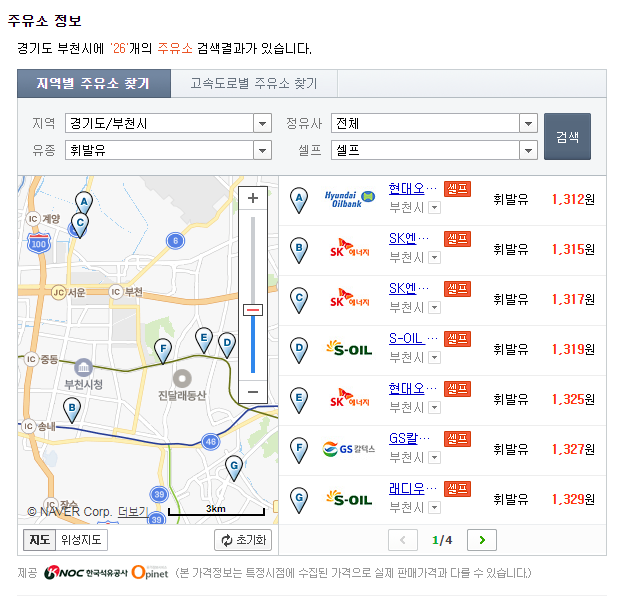Click 셀프 badge in row A

coord(457,189)
